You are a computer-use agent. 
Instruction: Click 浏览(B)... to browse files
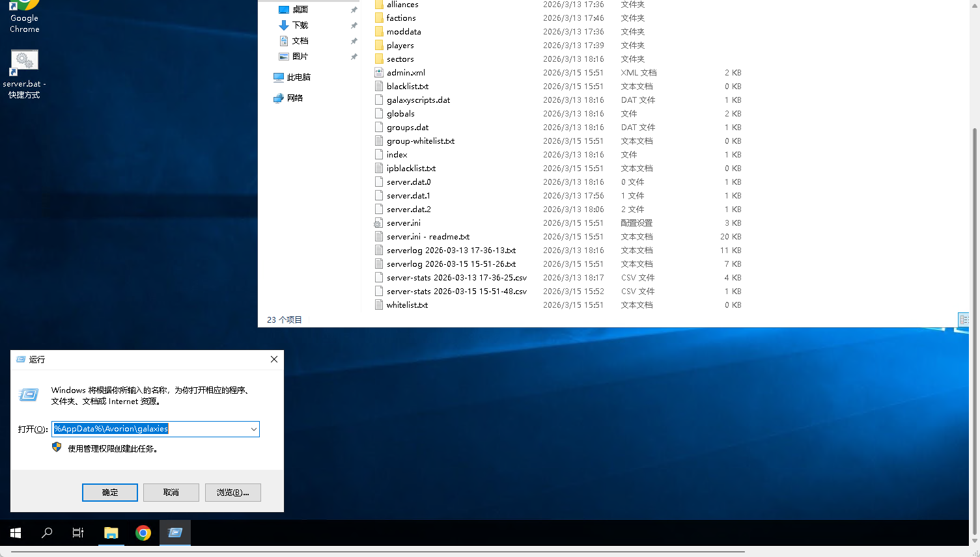(x=232, y=493)
